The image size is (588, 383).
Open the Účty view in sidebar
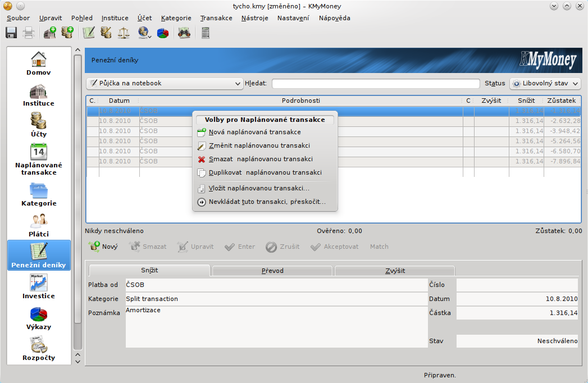pos(39,125)
